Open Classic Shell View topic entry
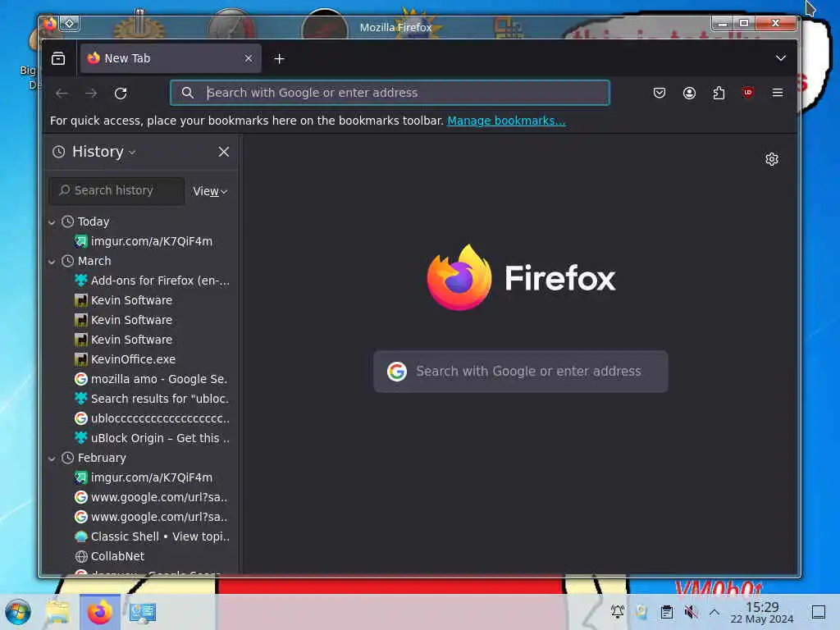840x630 pixels. (x=152, y=536)
